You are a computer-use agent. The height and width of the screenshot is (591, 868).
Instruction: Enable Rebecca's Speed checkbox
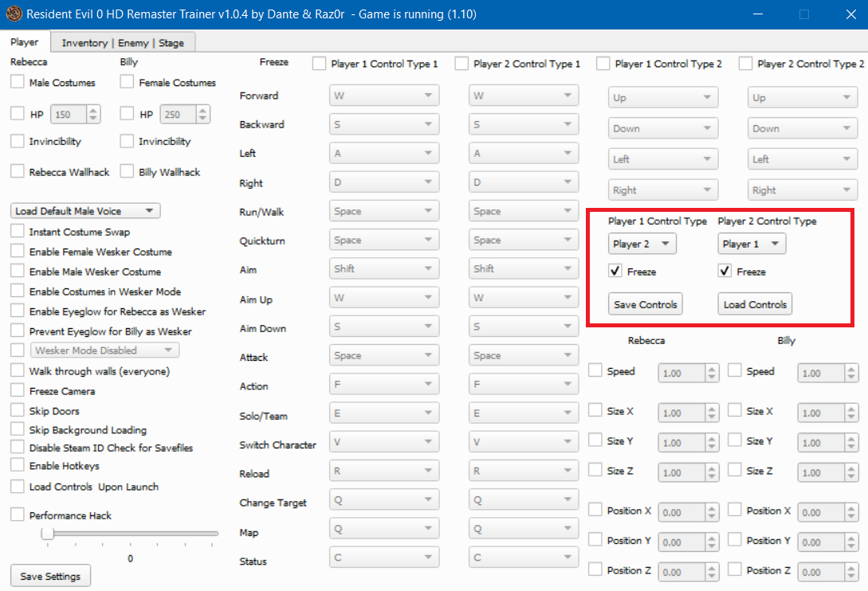[x=595, y=370]
